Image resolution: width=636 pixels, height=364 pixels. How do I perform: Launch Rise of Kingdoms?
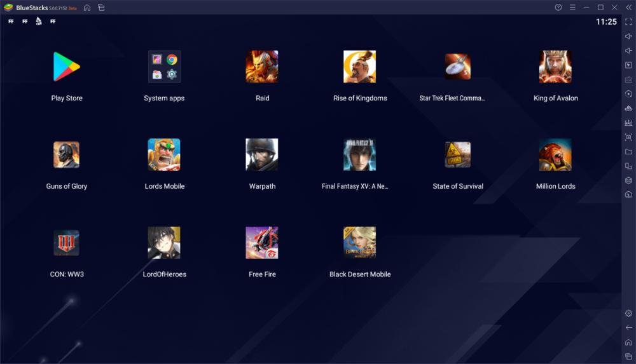(360, 67)
